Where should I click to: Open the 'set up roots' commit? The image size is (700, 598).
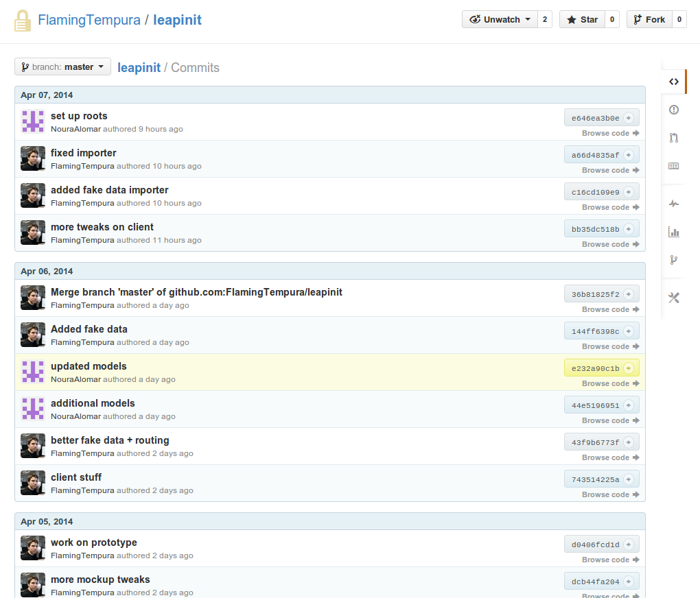[79, 116]
